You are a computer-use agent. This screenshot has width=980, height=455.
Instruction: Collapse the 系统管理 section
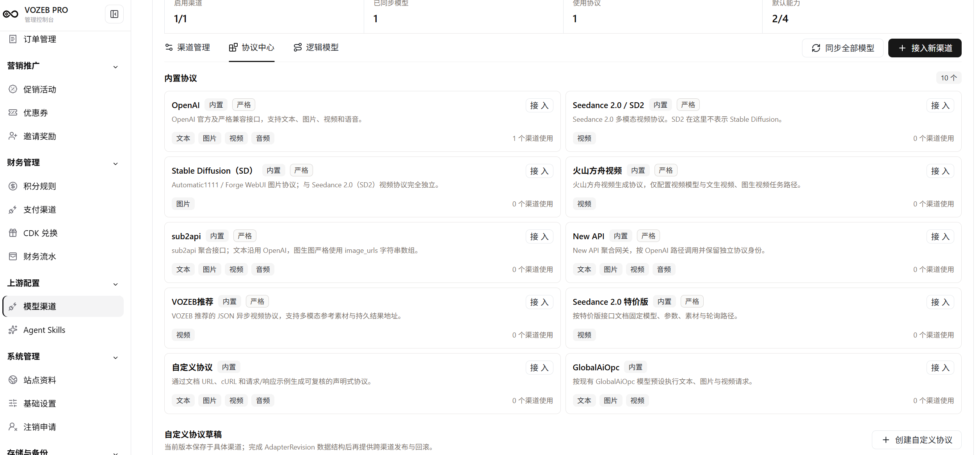coord(116,357)
